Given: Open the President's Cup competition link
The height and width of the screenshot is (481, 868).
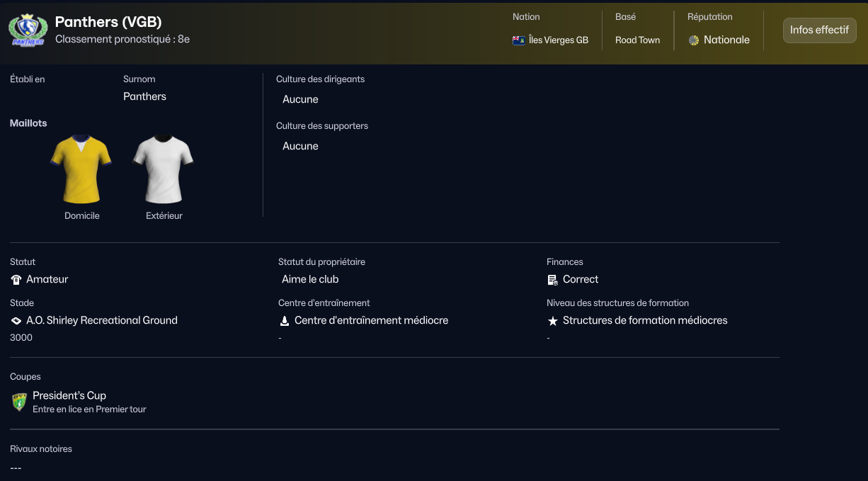Looking at the screenshot, I should (x=69, y=395).
